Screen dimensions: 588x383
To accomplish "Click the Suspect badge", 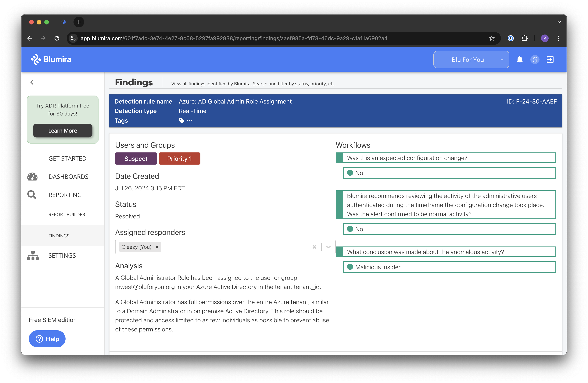I will 136,159.
